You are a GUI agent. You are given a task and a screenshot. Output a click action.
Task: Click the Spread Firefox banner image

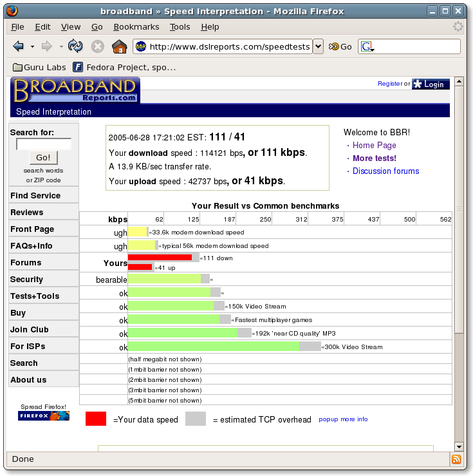[x=44, y=415]
